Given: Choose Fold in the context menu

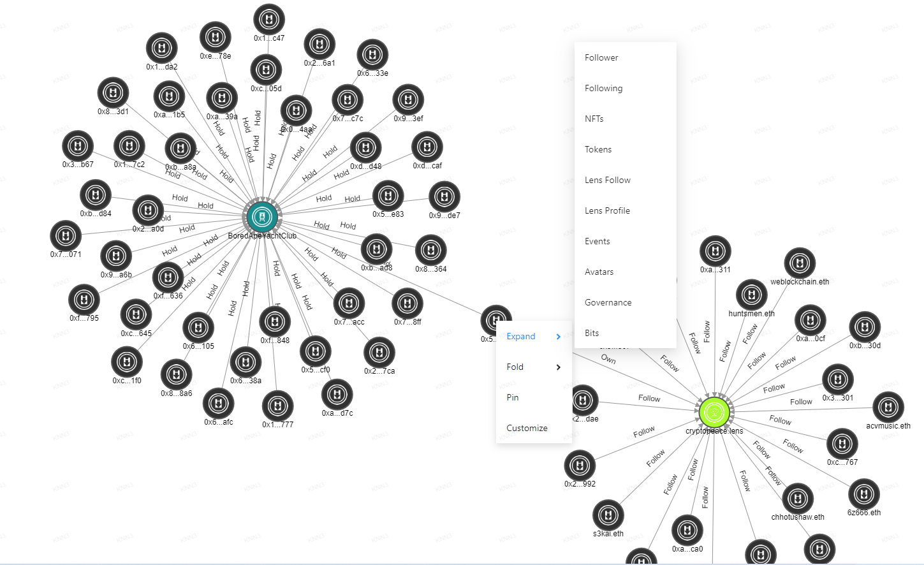Looking at the screenshot, I should click(x=534, y=367).
